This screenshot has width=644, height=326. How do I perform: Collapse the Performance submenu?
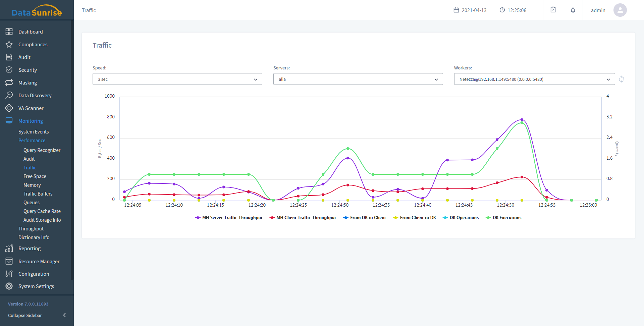pyautogui.click(x=32, y=141)
